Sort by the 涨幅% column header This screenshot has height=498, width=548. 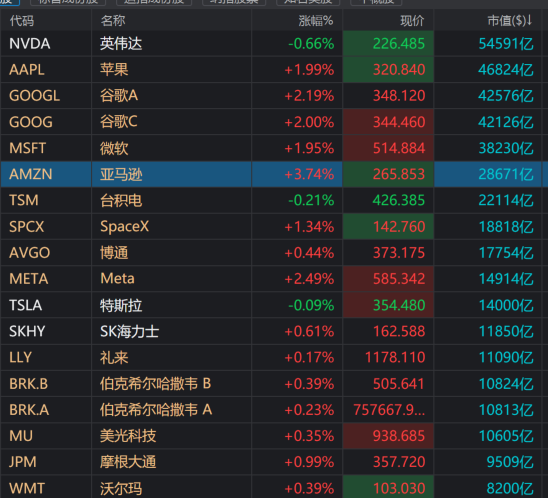click(x=316, y=21)
